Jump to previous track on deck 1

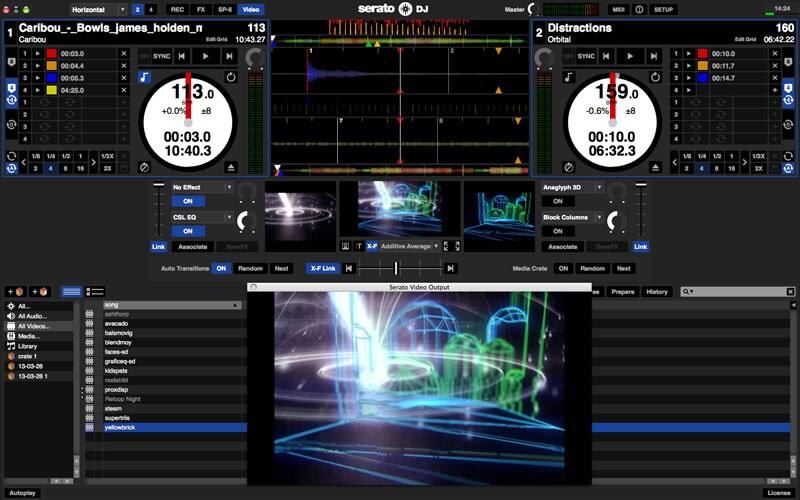[184, 57]
